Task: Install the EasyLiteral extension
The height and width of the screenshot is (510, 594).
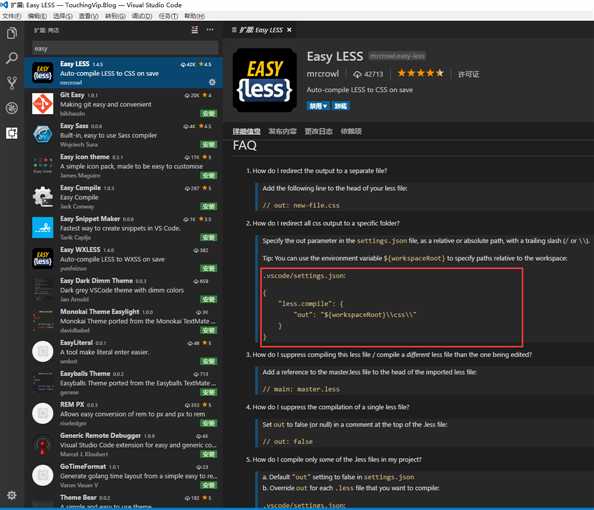Action: (x=209, y=361)
